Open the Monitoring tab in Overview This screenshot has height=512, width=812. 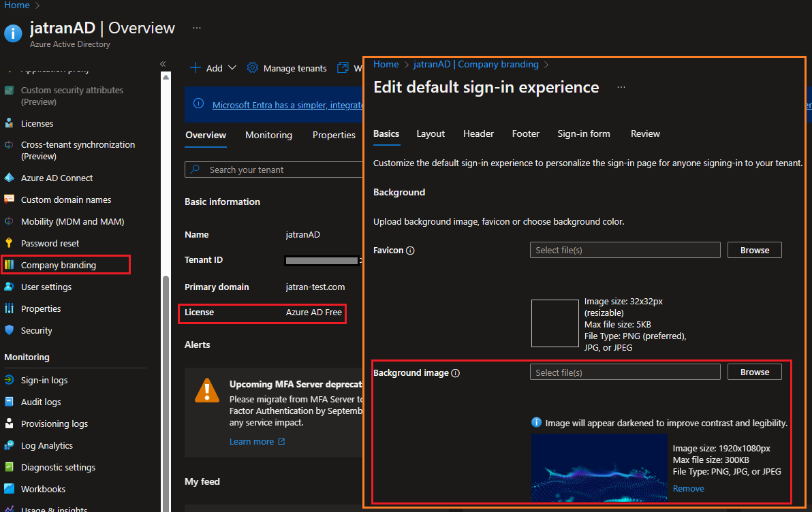[x=269, y=135]
